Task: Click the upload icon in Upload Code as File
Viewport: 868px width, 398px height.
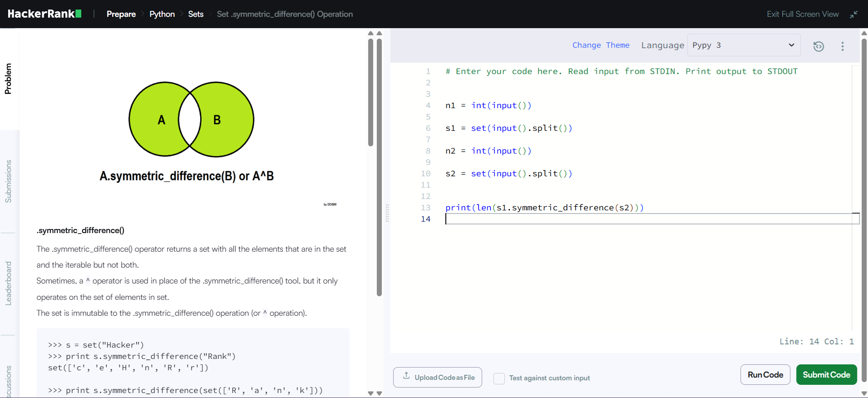Action: point(406,376)
